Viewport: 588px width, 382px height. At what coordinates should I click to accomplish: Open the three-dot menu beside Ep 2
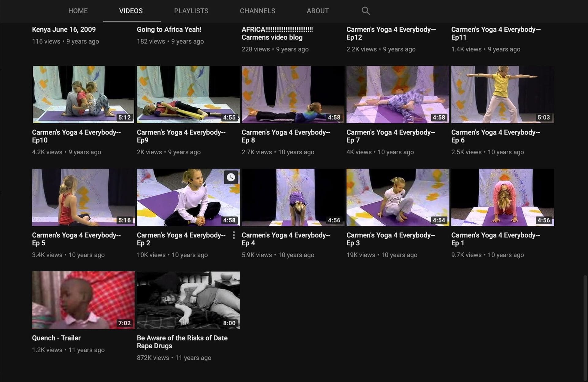[x=234, y=235]
